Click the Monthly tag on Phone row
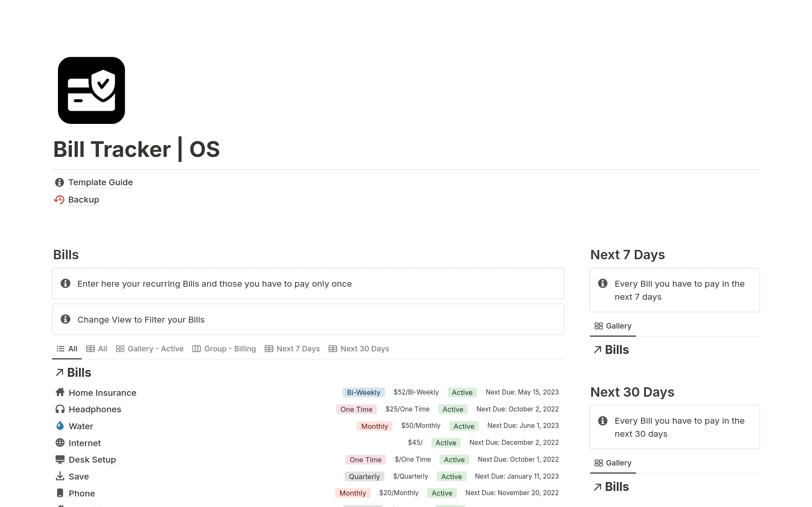 353,493
